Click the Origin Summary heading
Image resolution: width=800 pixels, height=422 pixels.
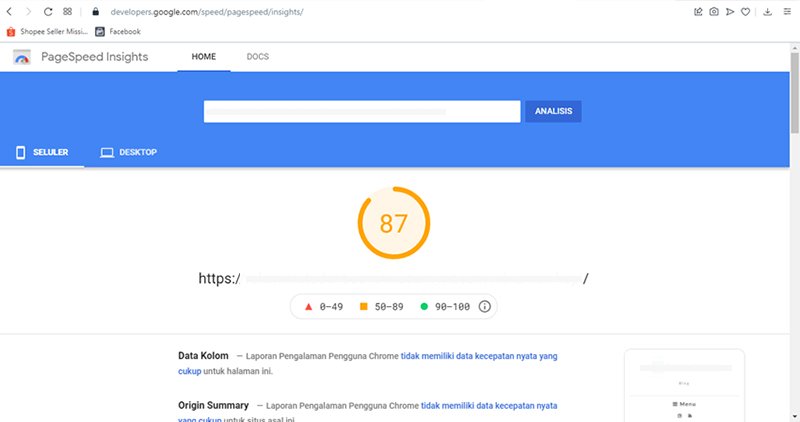click(x=213, y=405)
